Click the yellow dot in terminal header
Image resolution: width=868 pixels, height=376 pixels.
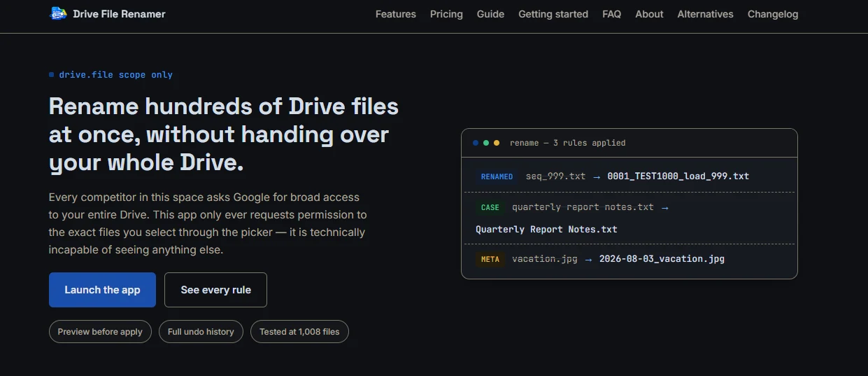click(497, 143)
